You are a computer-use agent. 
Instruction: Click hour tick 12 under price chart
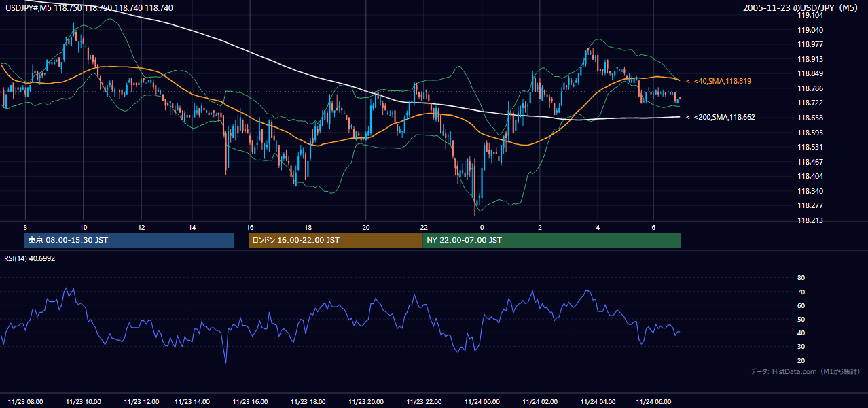tap(141, 227)
